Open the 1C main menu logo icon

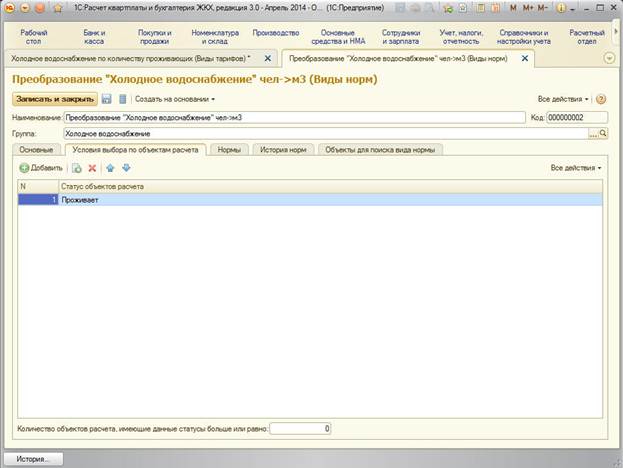coord(10,8)
